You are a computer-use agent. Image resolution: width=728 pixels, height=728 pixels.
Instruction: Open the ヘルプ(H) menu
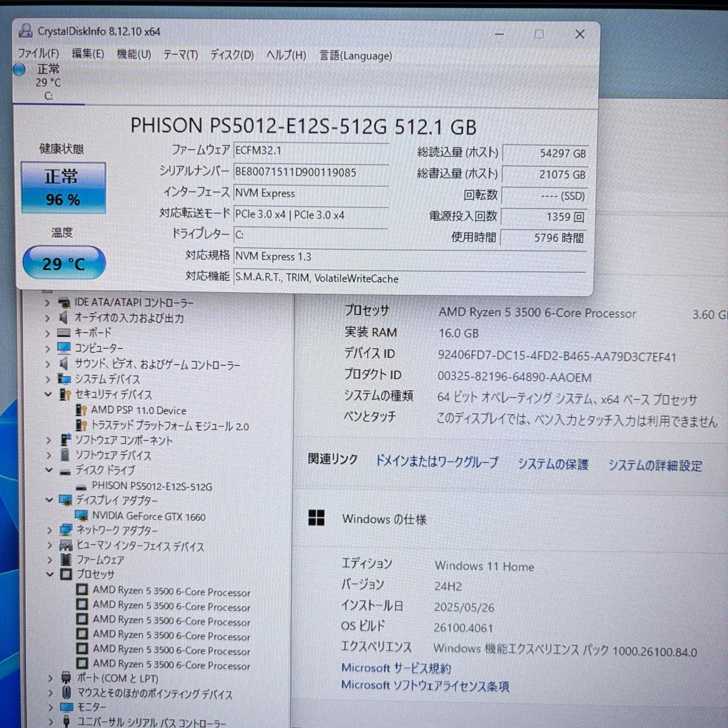tap(286, 55)
